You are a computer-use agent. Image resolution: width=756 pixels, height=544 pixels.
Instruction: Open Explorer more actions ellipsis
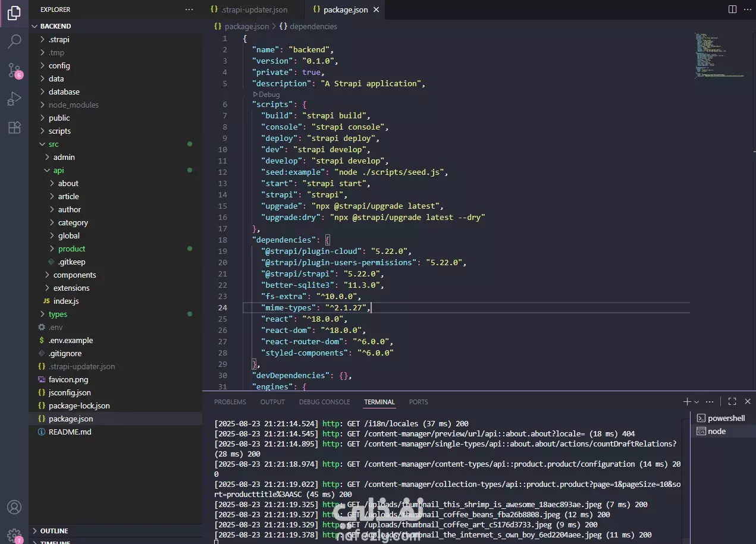point(189,10)
